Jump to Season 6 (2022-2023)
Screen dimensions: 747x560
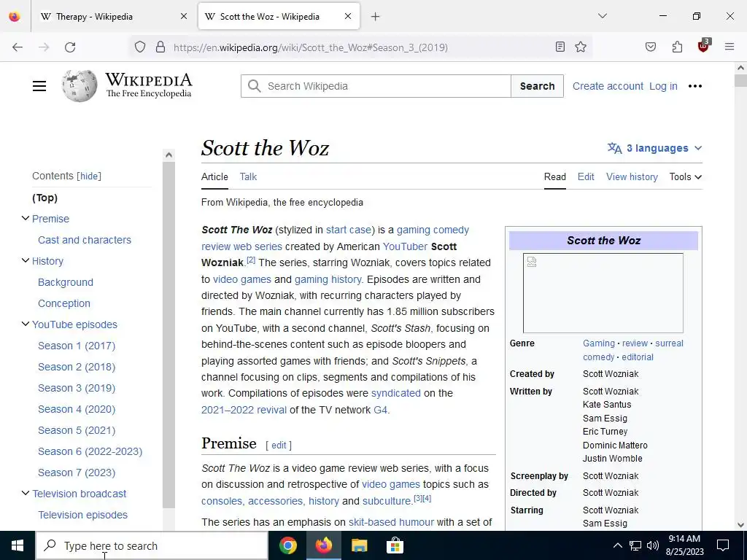pyautogui.click(x=90, y=451)
